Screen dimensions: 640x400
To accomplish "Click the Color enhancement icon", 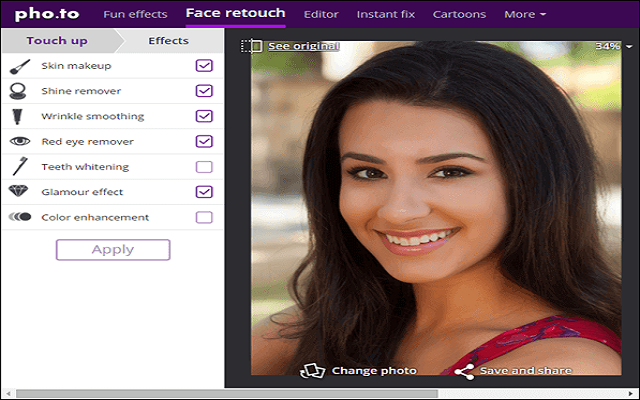I will (19, 217).
